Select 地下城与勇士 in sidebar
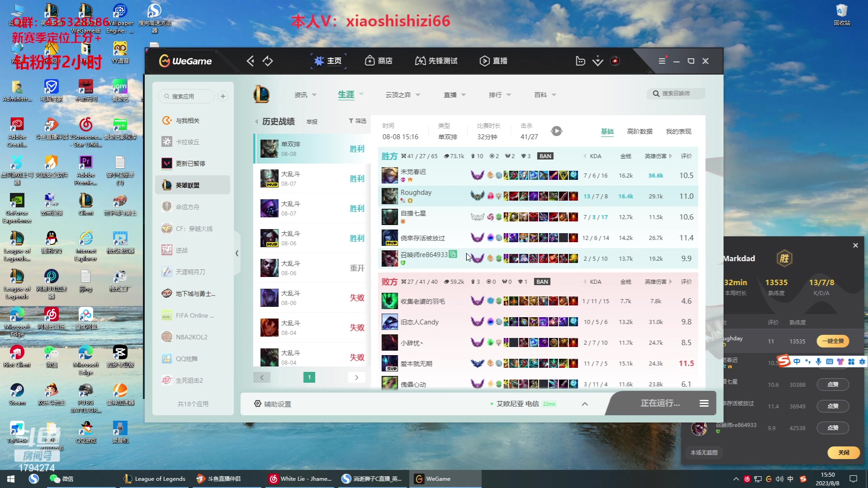868x488 pixels. [x=193, y=294]
